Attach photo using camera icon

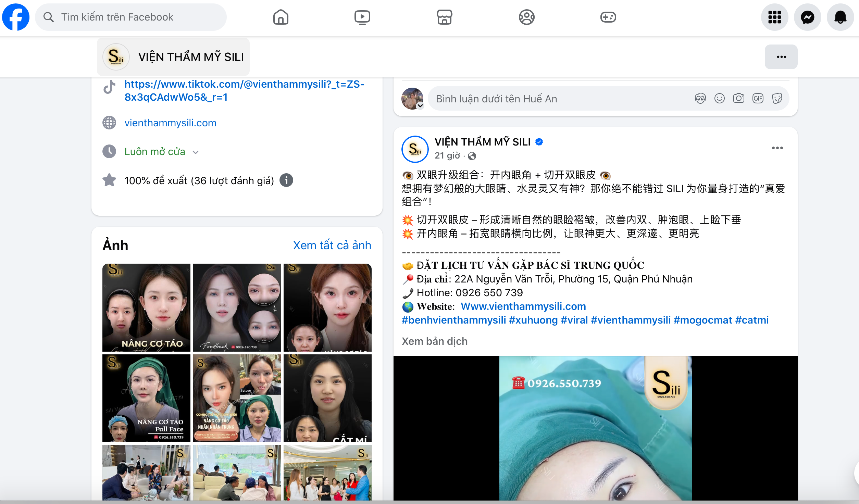(738, 99)
